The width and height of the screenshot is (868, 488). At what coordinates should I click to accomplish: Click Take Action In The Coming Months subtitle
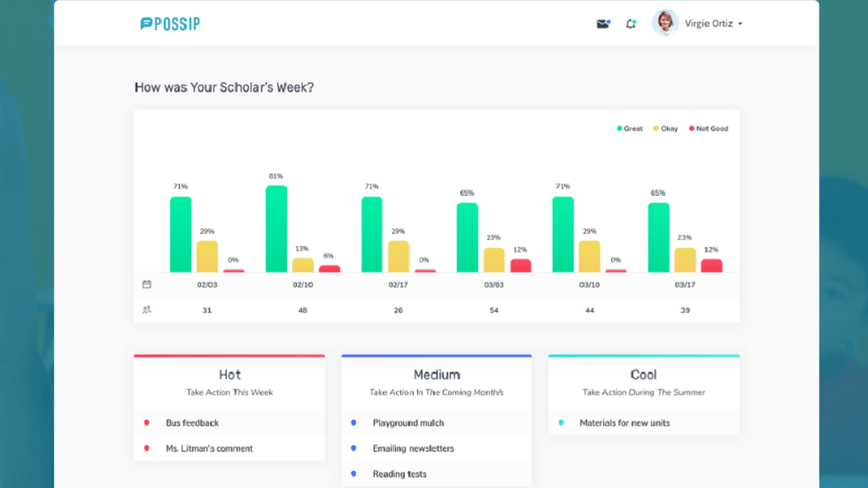click(x=437, y=392)
